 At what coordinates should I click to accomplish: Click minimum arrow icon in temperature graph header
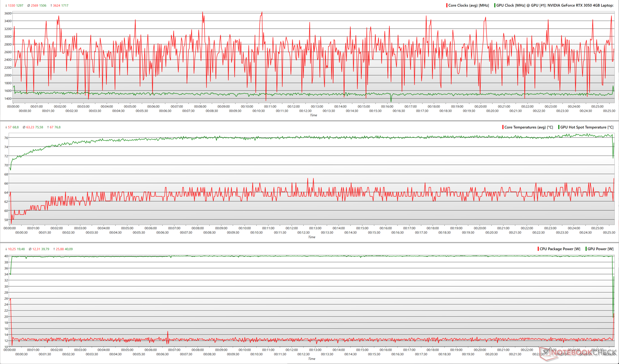coord(6,127)
